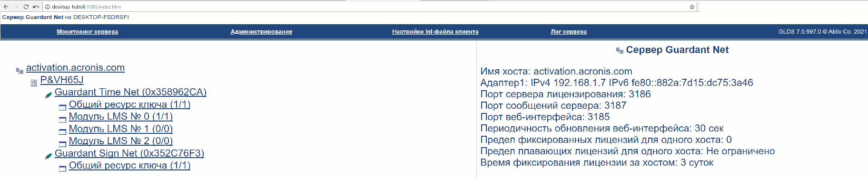
Task: Click key icon next to Guardant Time Net
Action: coord(48,95)
